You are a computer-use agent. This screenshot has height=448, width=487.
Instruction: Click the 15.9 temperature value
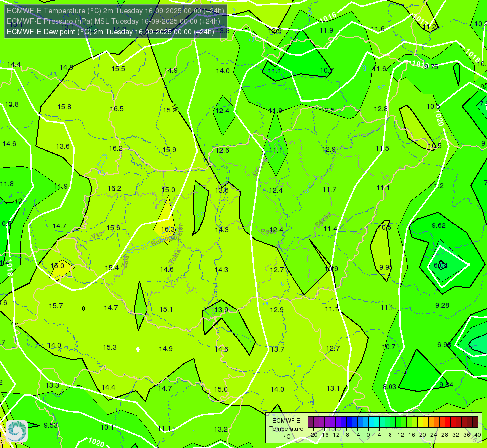coord(169,150)
